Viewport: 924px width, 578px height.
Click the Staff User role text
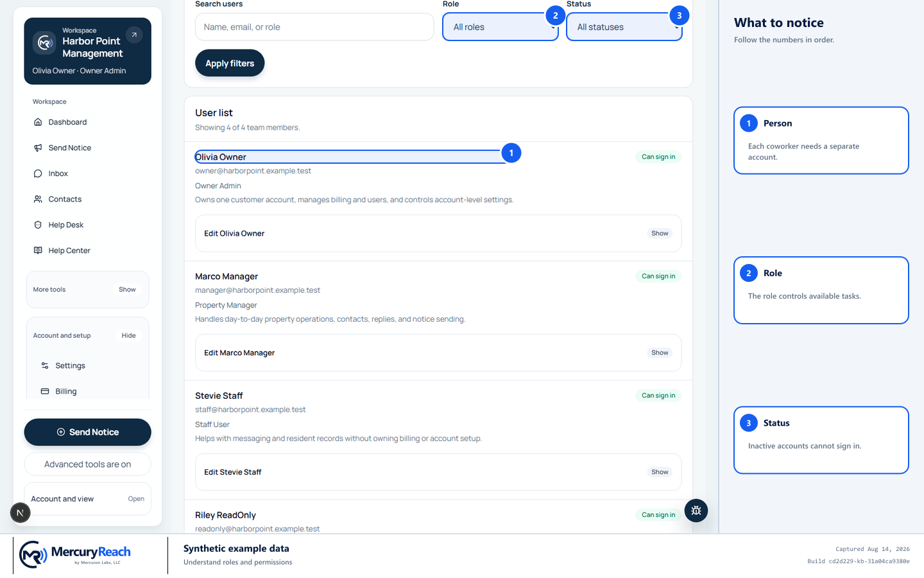point(212,425)
